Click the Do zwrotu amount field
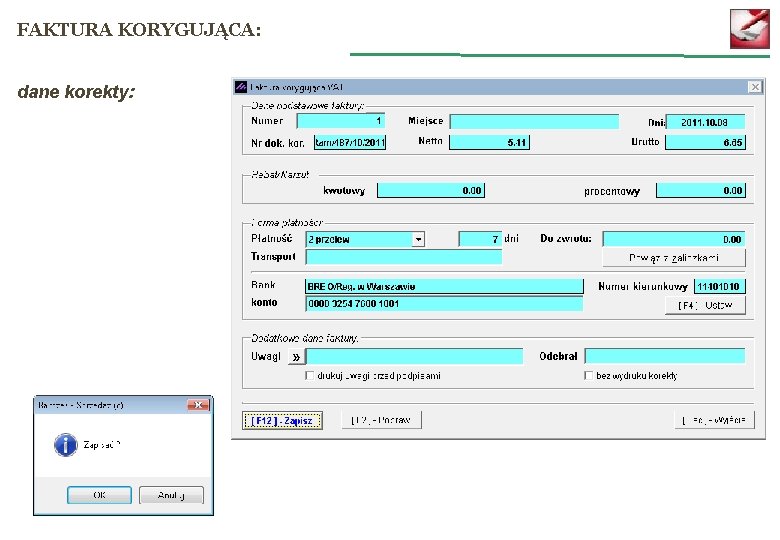 point(674,239)
